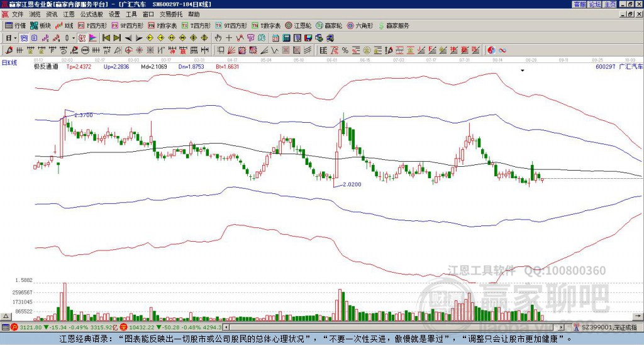Select the hand pan tool
Viewport: 644px width, 345px height.
[x=218, y=38]
